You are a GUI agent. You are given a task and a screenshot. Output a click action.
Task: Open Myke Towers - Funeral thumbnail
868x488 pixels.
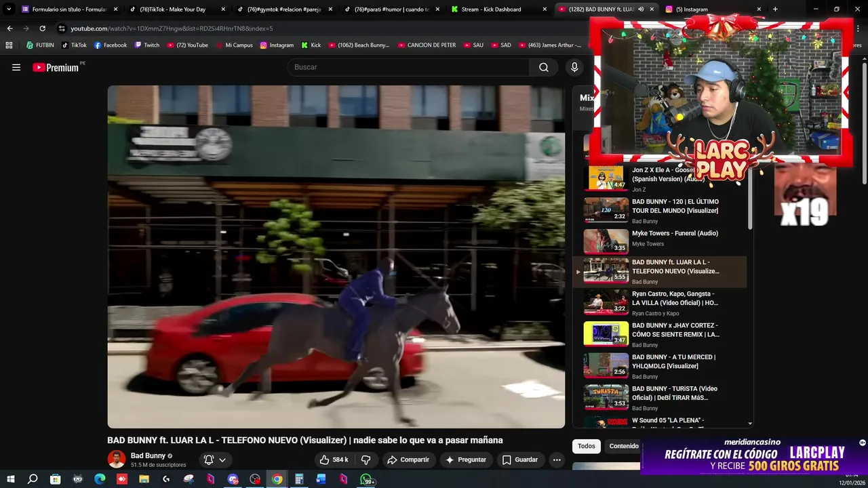point(606,241)
